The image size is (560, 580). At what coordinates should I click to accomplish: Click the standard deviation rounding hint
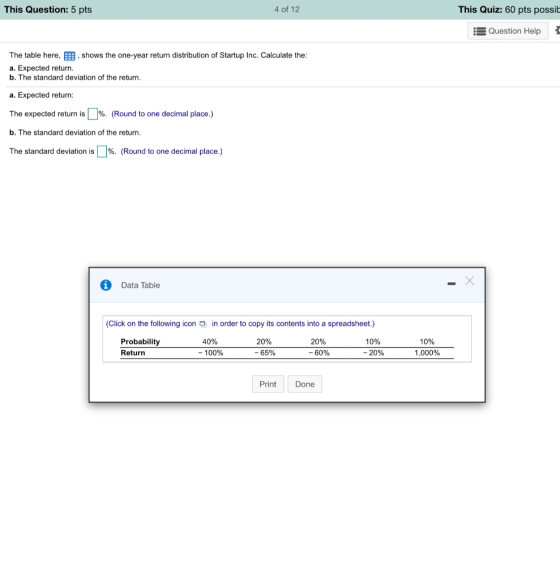[172, 151]
